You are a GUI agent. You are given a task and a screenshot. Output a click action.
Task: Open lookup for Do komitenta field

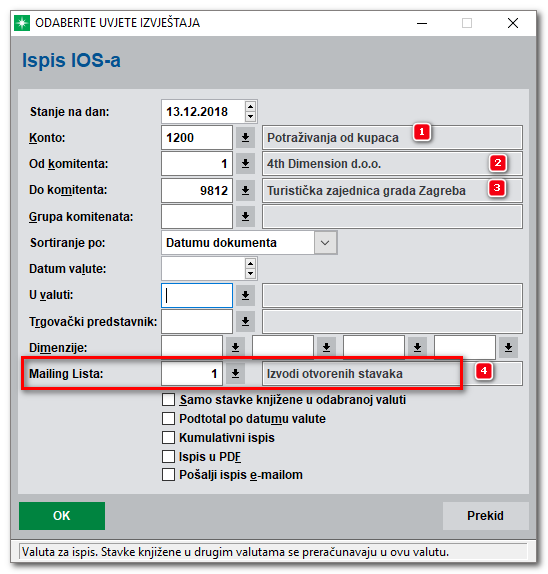245,190
